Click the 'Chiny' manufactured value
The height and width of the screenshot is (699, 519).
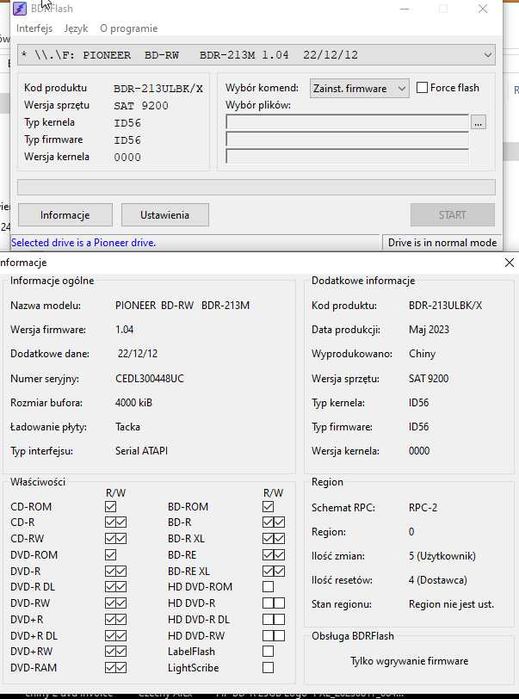coord(422,354)
